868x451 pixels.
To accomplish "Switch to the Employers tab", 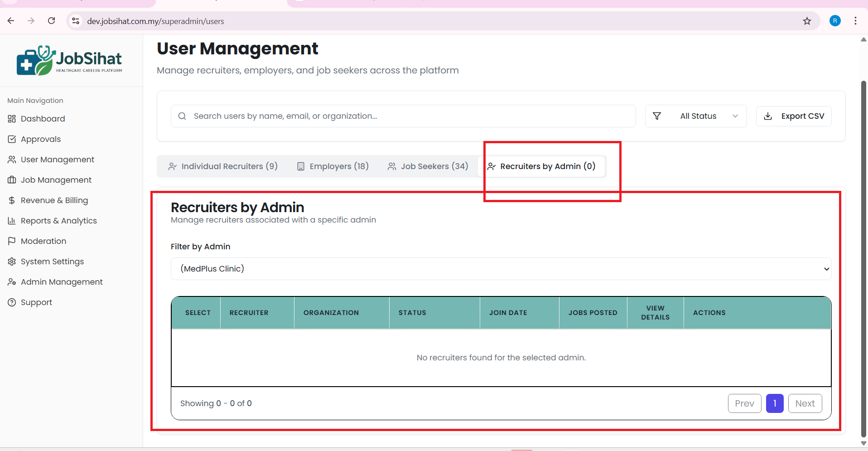I will point(333,166).
